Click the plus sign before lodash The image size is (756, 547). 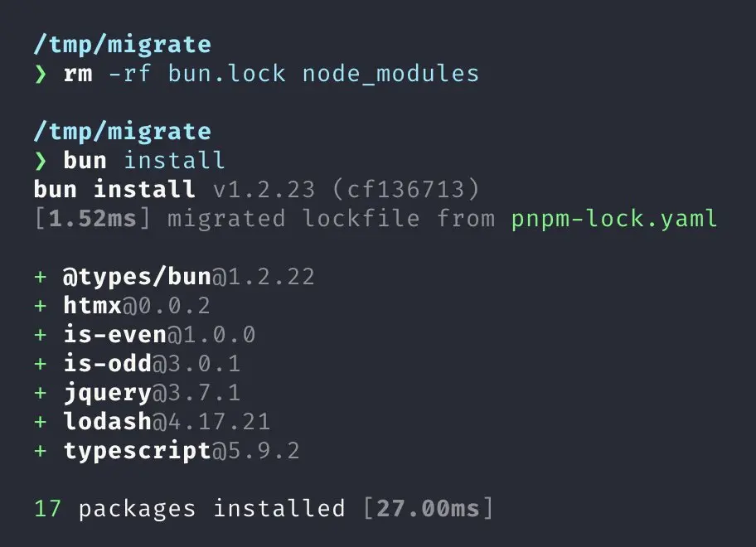(41, 422)
